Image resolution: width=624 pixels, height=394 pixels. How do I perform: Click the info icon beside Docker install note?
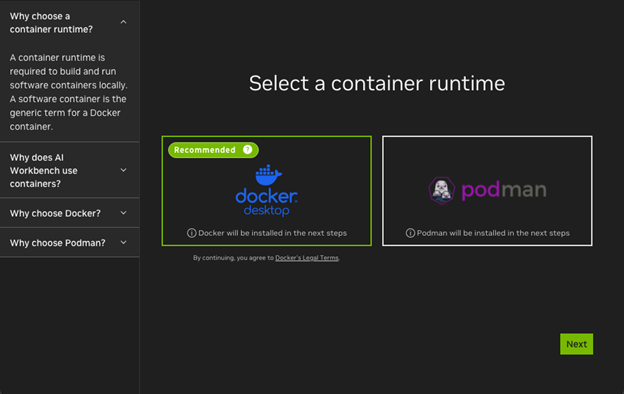coord(191,233)
